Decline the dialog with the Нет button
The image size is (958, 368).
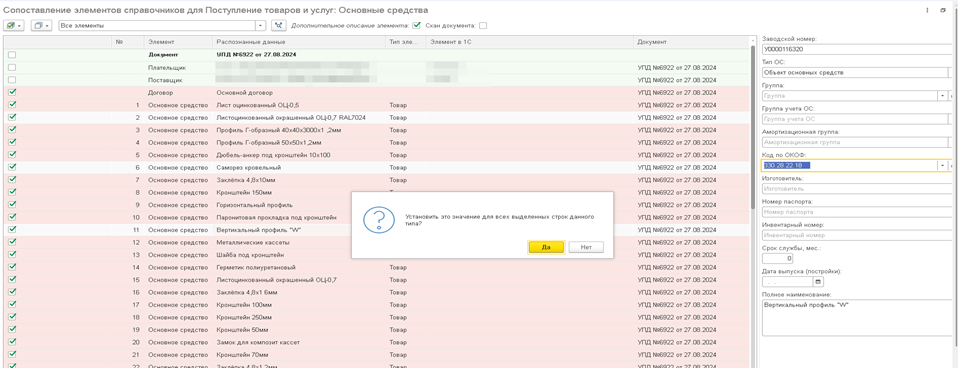coord(586,247)
